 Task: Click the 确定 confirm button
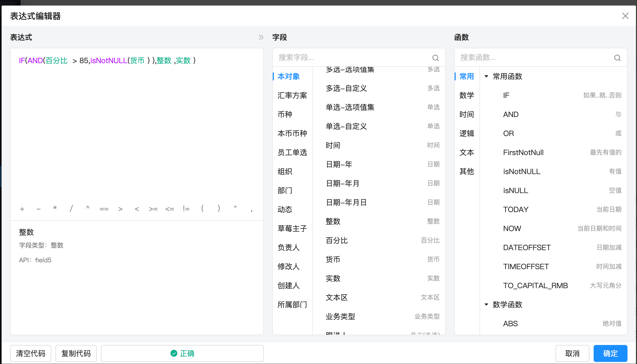point(610,353)
